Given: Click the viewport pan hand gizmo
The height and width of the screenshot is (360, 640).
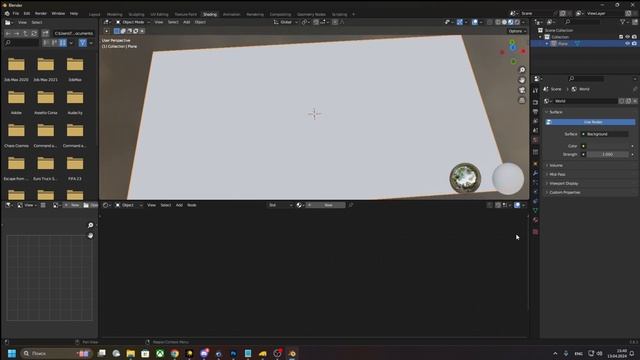Looking at the screenshot, I should point(522,80).
